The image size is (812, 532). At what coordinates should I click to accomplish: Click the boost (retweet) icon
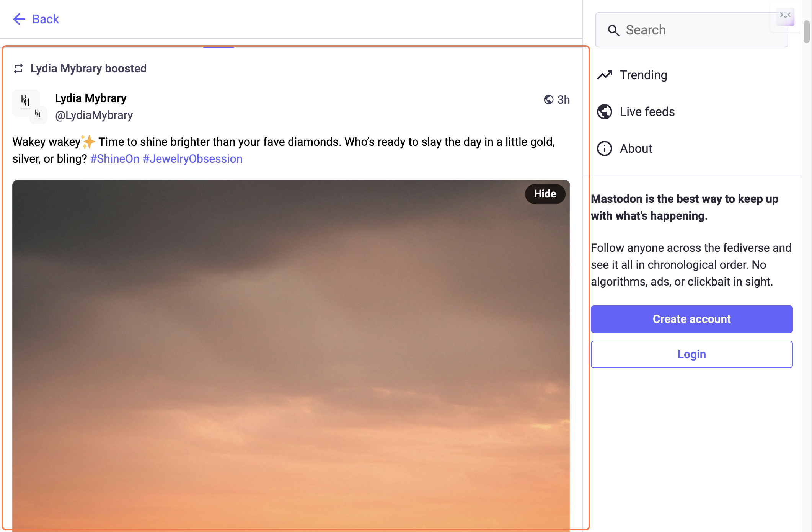click(18, 69)
